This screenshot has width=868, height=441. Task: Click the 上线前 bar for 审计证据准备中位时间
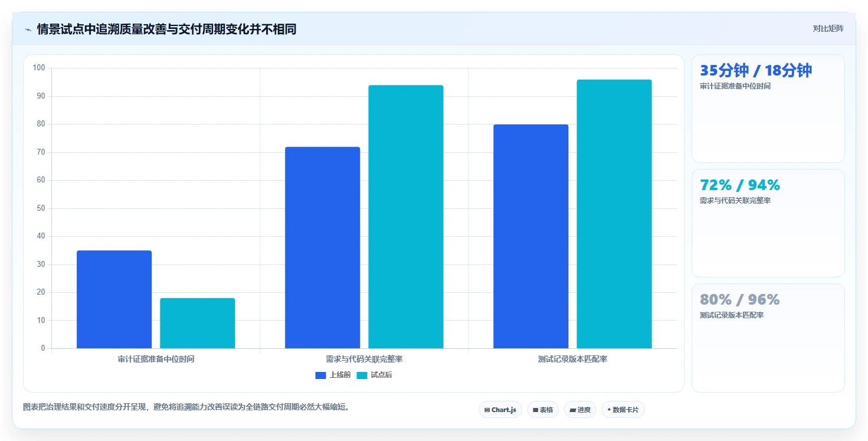[114, 299]
